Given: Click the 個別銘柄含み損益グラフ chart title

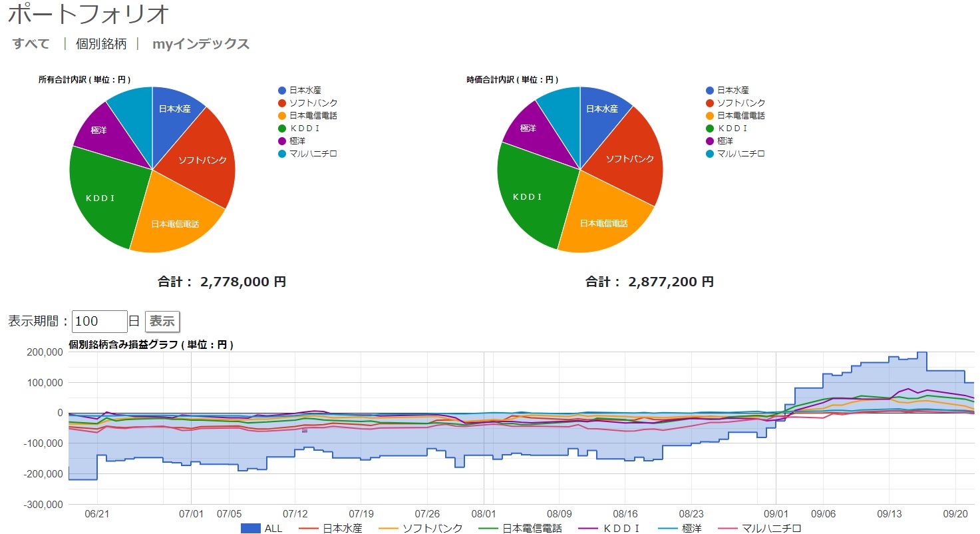Looking at the screenshot, I should [x=151, y=345].
